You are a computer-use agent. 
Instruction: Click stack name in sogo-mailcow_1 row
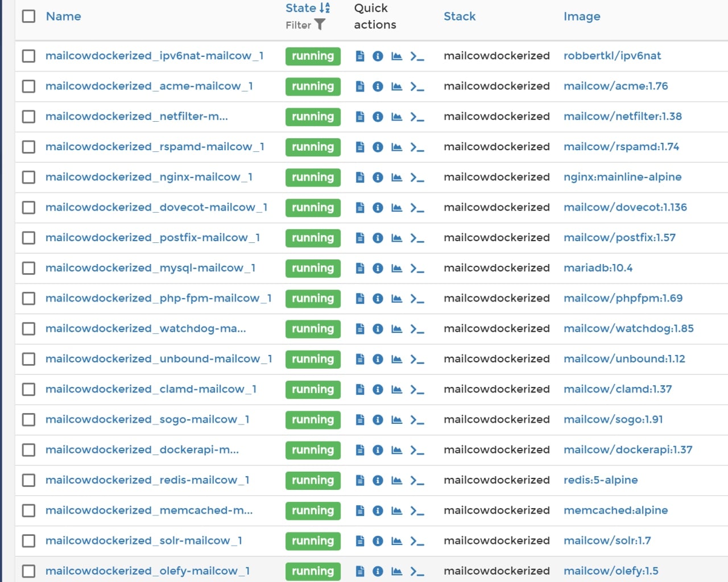[x=497, y=419]
